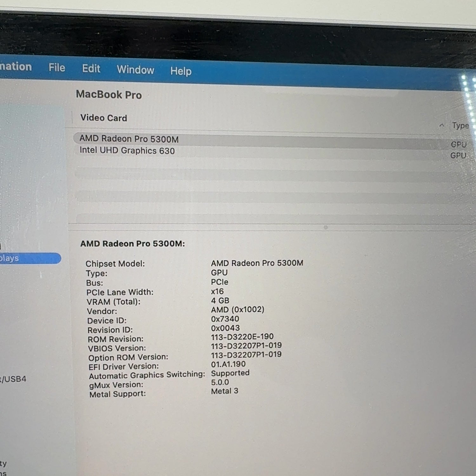Image resolution: width=476 pixels, height=476 pixels.
Task: Click the 'Bus:' label
Action: [x=95, y=283]
